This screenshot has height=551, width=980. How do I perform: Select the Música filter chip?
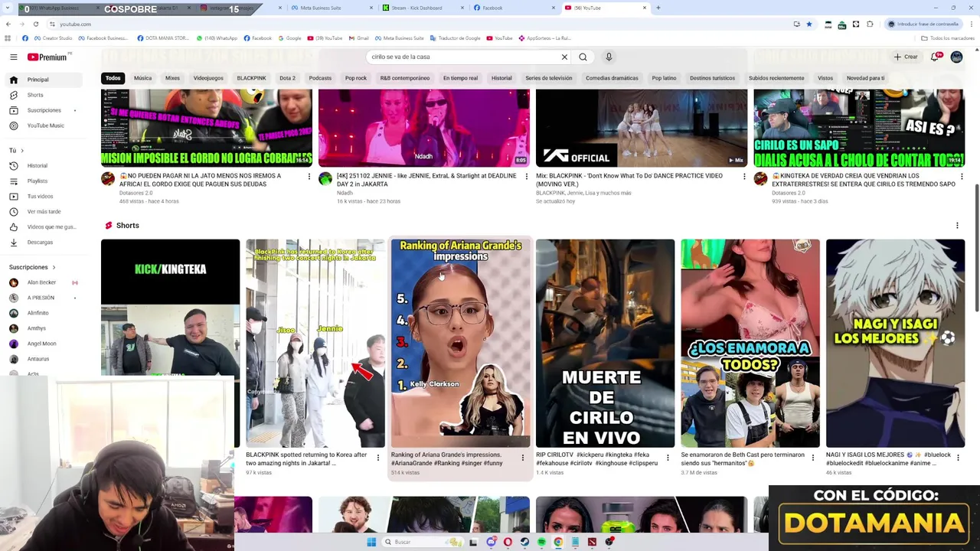coord(142,78)
